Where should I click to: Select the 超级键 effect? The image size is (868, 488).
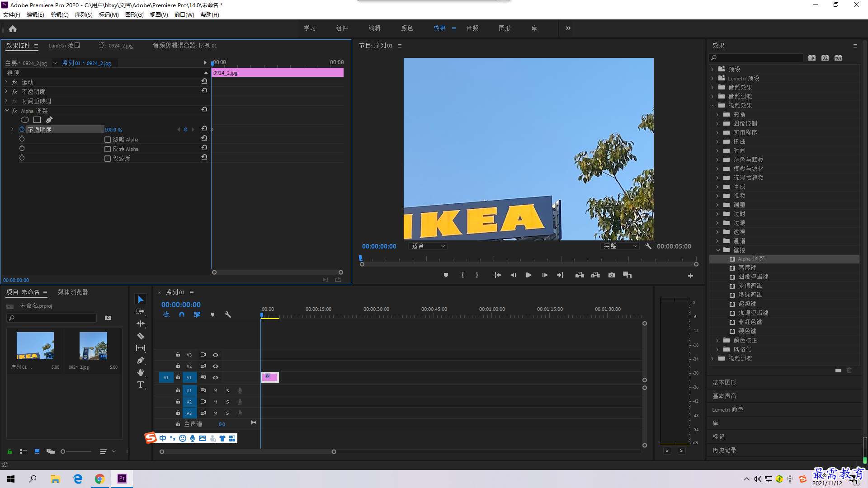coord(747,304)
